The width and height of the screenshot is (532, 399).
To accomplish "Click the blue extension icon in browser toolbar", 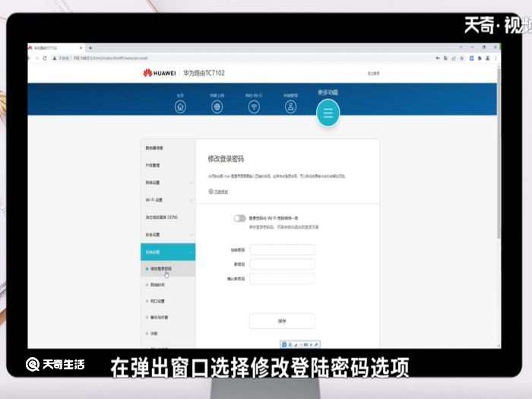I will point(472,59).
